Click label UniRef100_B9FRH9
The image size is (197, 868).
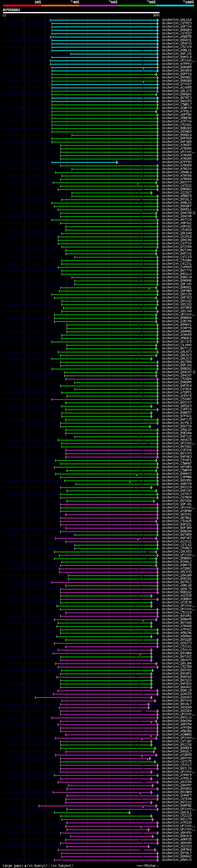tap(177, 139)
